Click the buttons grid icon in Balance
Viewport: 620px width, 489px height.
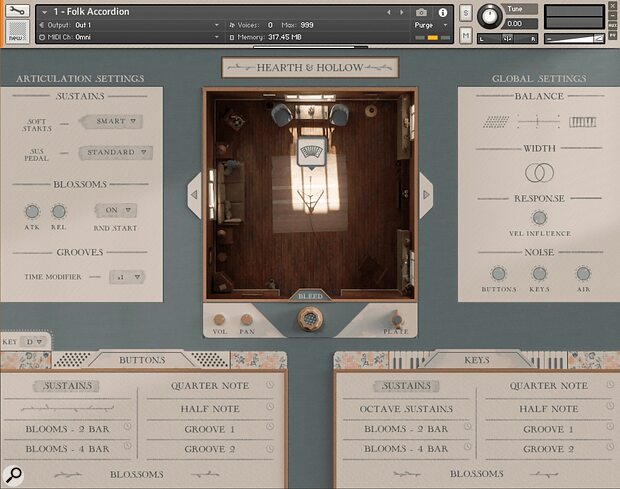(x=496, y=122)
